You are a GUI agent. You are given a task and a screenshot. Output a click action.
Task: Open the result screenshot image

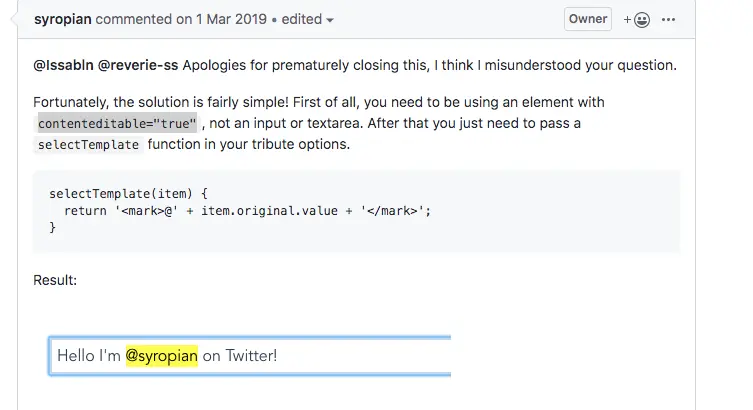click(250, 356)
